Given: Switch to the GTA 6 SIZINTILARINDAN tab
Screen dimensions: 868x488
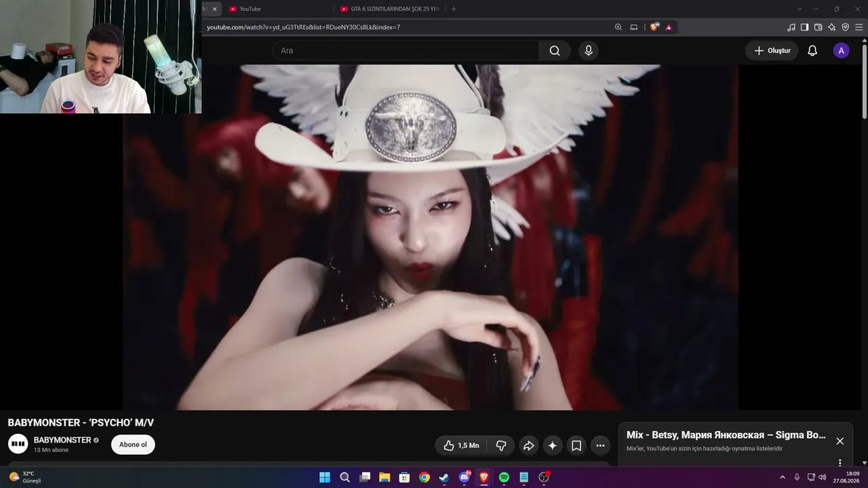Looking at the screenshot, I should coord(390,9).
